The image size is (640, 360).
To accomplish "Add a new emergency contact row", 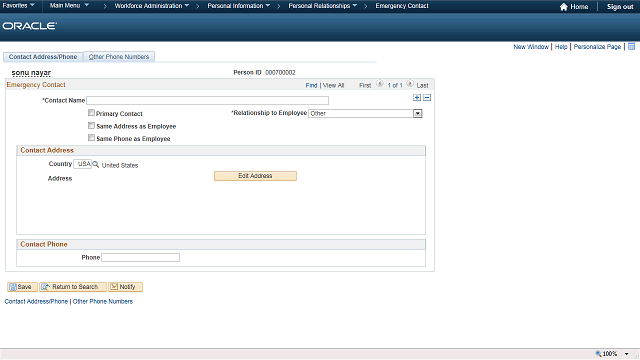I will tap(417, 98).
